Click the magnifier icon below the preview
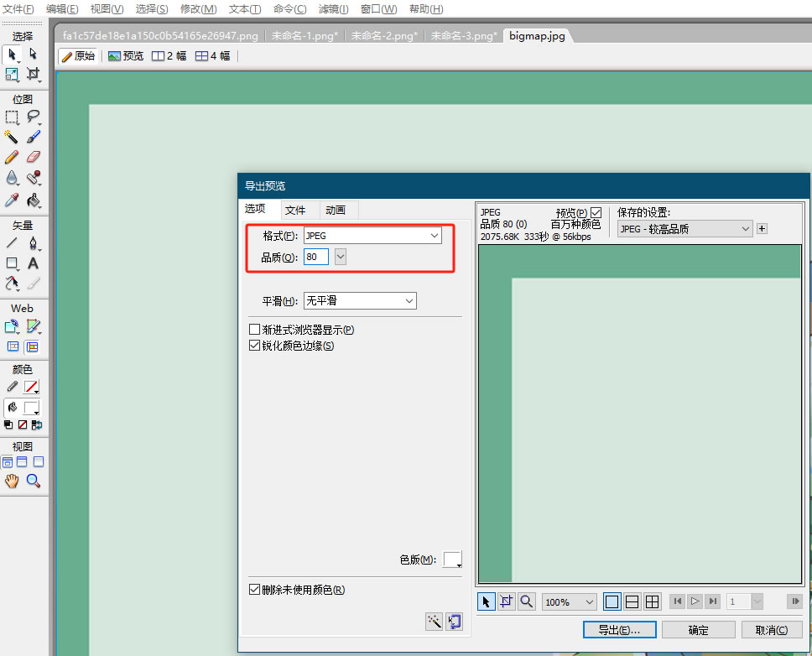This screenshot has height=656, width=812. click(527, 601)
